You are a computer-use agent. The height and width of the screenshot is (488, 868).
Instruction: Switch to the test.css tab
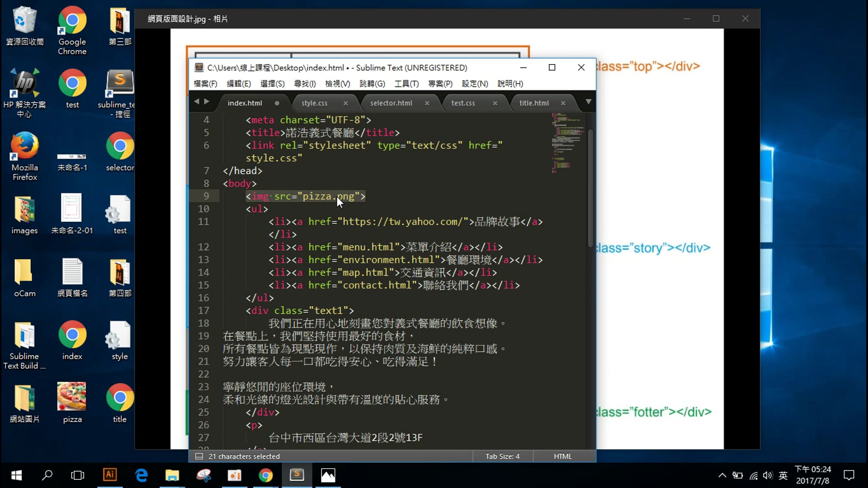coord(463,103)
